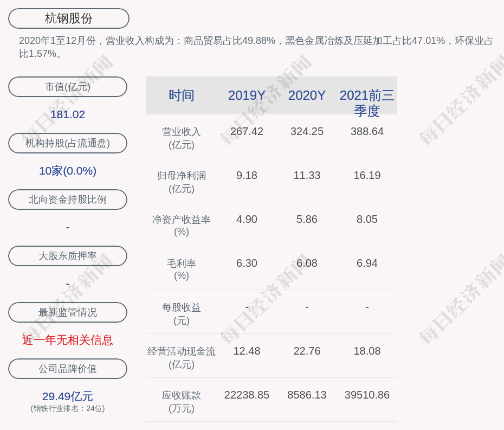Click the 2021 revenue value 388.64
Image resolution: width=504 pixels, height=430 pixels.
click(367, 132)
